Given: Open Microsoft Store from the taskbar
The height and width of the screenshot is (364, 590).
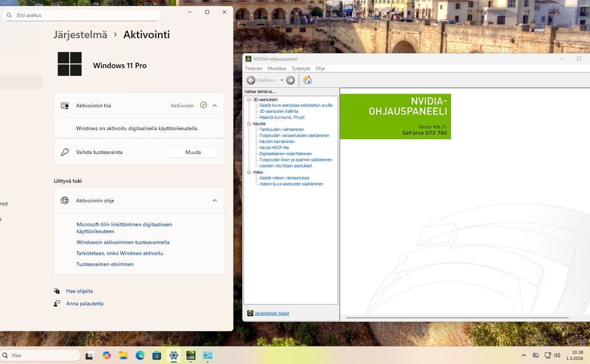Looking at the screenshot, I should tap(157, 355).
